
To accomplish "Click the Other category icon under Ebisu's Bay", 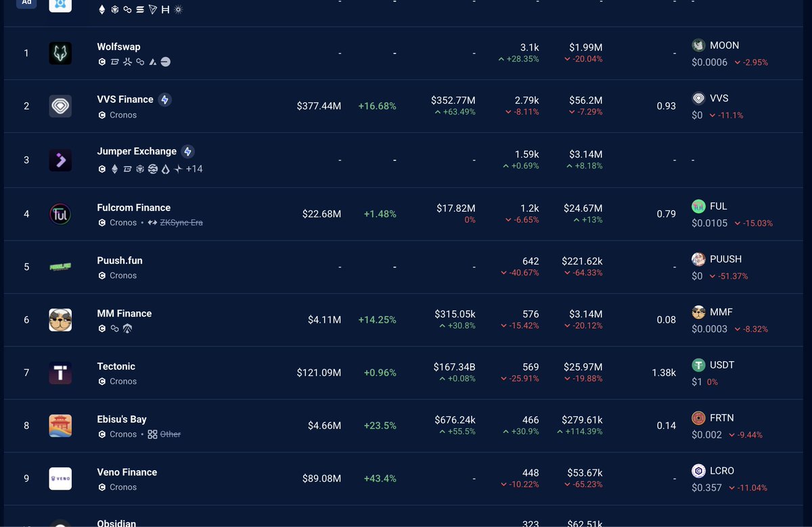I will point(152,434).
